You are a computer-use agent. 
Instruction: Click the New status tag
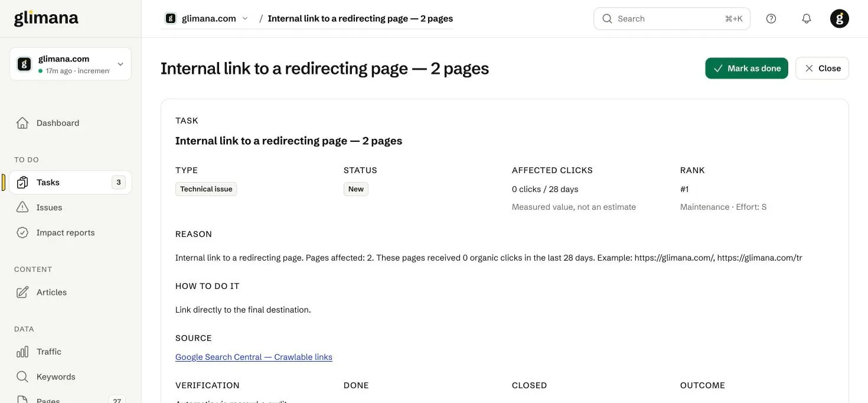click(x=356, y=189)
